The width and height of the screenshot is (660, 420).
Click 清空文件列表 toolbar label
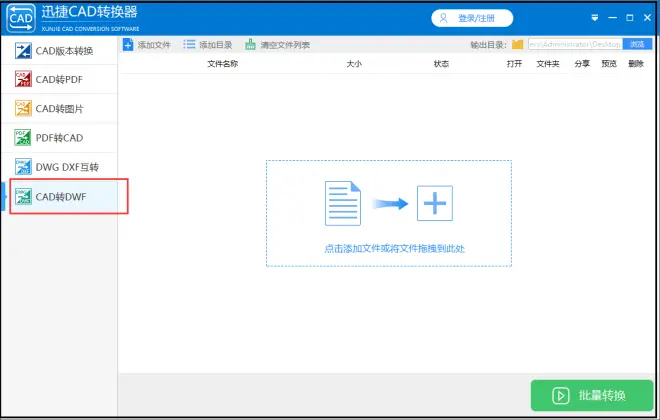click(285, 45)
